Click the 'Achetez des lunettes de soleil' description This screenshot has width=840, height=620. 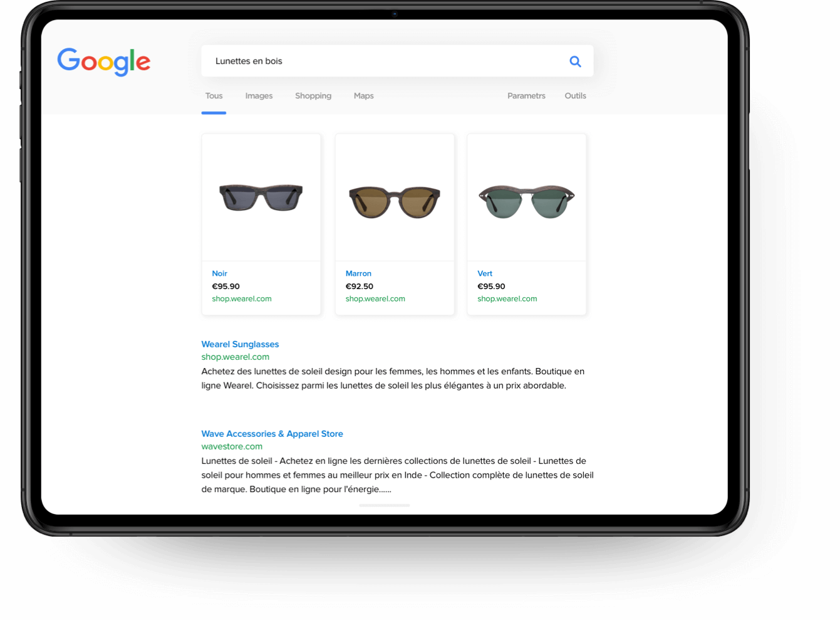click(x=393, y=378)
